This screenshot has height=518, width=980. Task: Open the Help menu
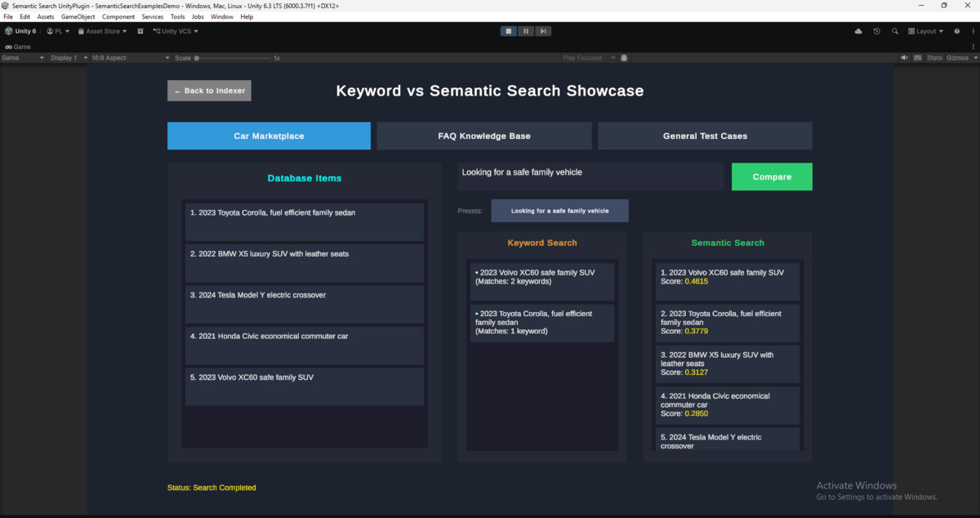tap(247, 16)
